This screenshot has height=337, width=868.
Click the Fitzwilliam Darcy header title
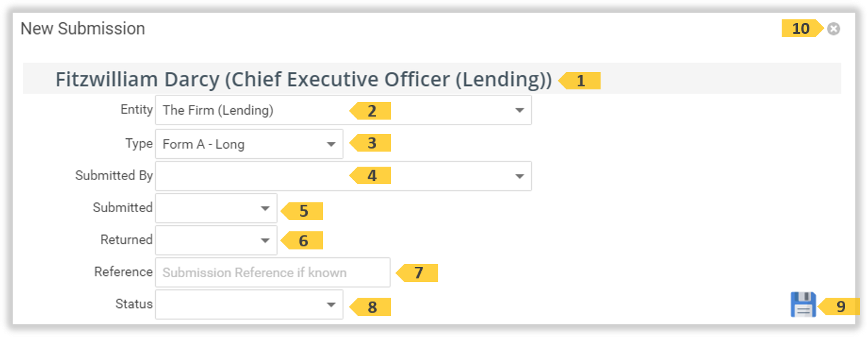tap(303, 80)
